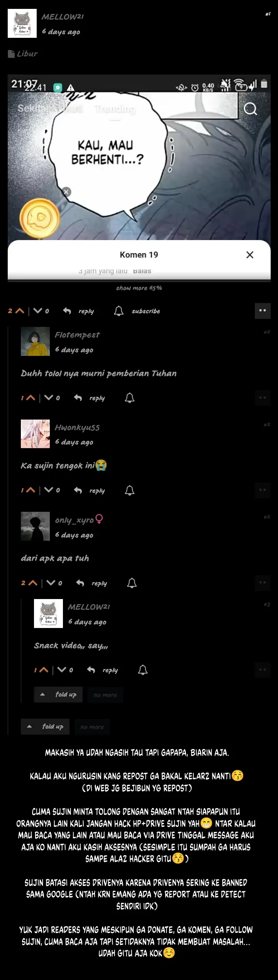The image size is (278, 980).
Task: Toggle notification bell on Hwonkyu55's comment
Action: pyautogui.click(x=130, y=491)
